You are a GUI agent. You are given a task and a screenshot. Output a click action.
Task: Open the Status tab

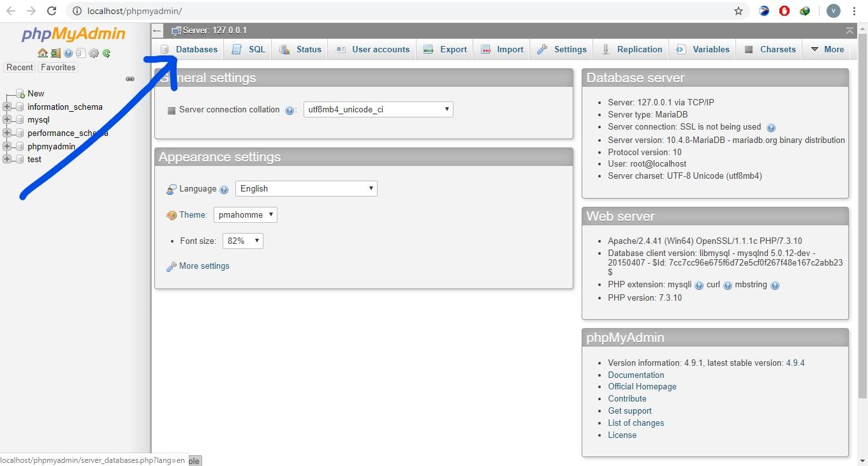(x=300, y=49)
